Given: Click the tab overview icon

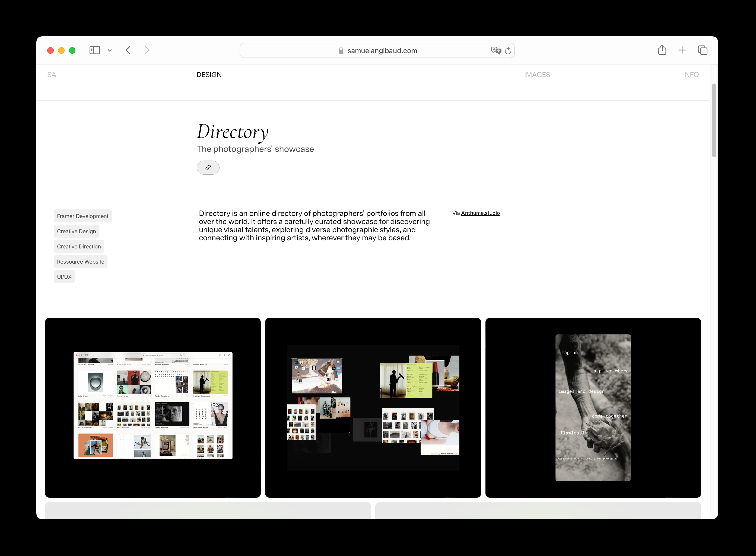Looking at the screenshot, I should (703, 50).
